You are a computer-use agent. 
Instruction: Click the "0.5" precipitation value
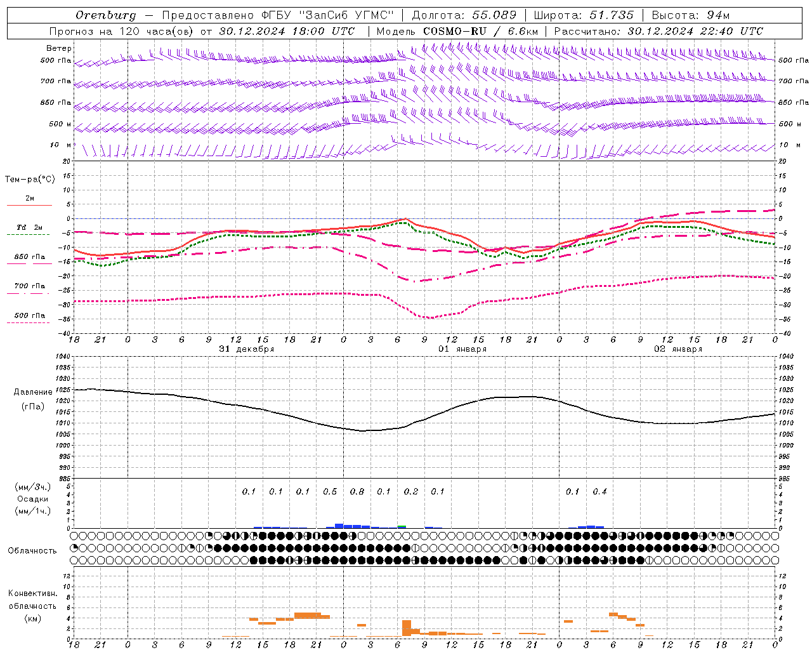tap(330, 491)
